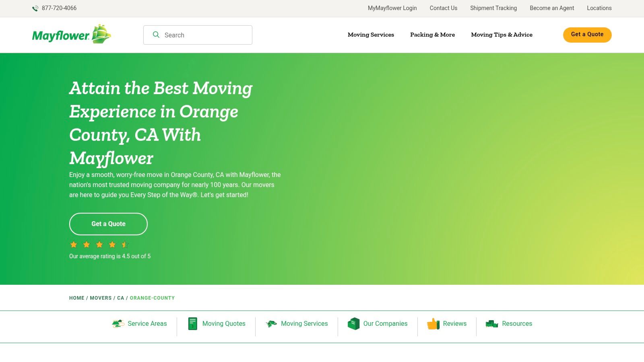Screen dimensions: 644x362
Task: Click the star rating icons
Action: coord(99,245)
